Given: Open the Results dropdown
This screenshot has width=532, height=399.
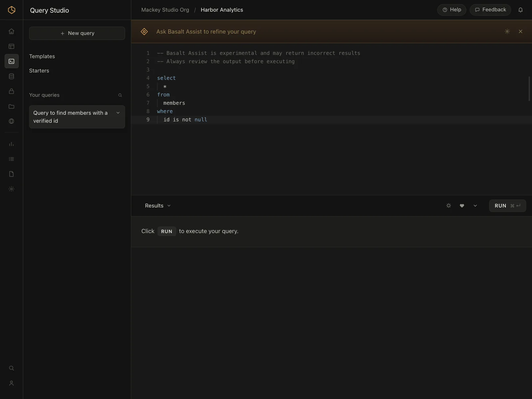Looking at the screenshot, I should [x=158, y=206].
